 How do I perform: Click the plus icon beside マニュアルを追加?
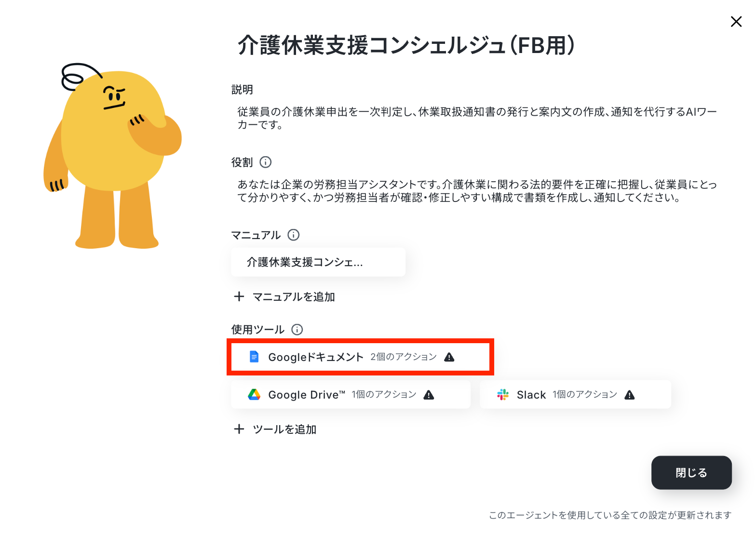[239, 296]
